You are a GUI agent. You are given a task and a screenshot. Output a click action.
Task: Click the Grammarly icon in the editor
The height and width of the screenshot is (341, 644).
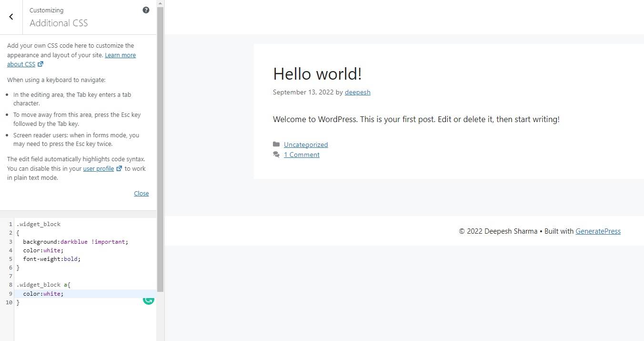pyautogui.click(x=149, y=299)
